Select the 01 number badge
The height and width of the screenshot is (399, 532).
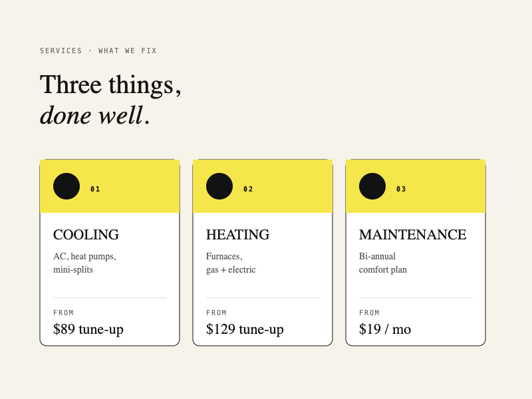pyautogui.click(x=95, y=190)
